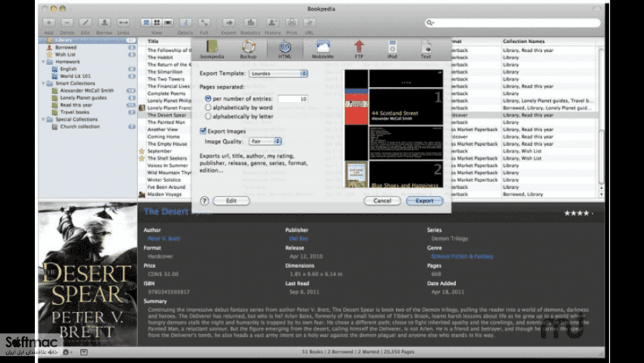Open the Export Template dropdown
This screenshot has height=363, width=644.
[x=279, y=73]
